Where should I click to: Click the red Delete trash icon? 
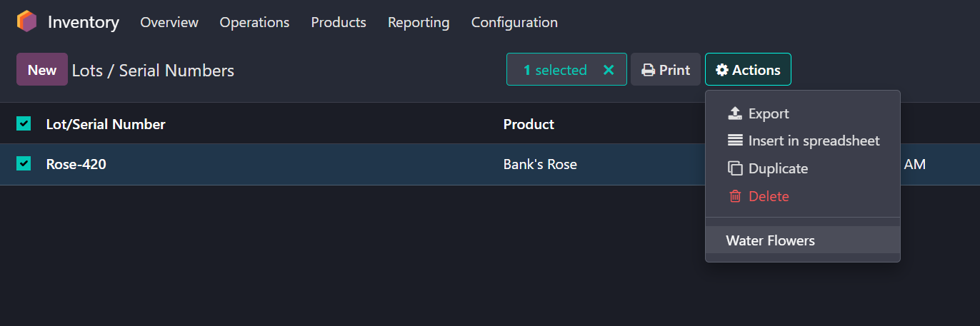pyautogui.click(x=735, y=196)
